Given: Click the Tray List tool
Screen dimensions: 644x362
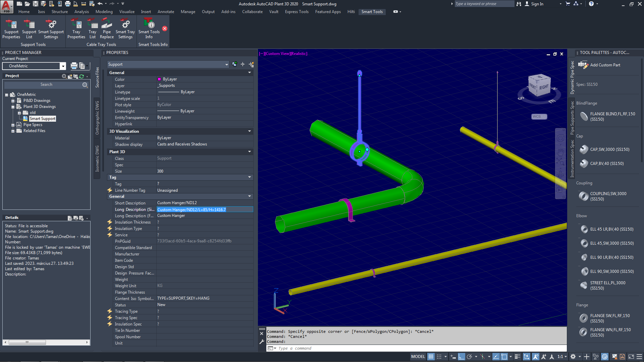Looking at the screenshot, I should click(x=92, y=29).
